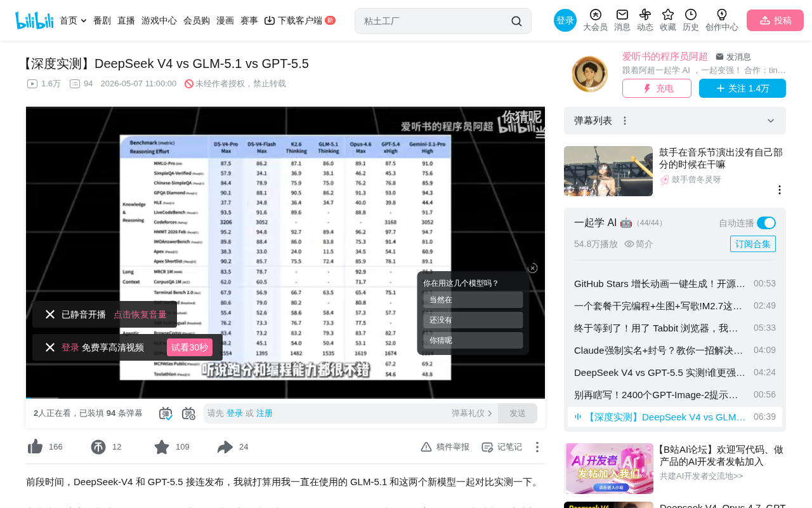Follow the uploader with 关注 button
The width and height of the screenshot is (812, 508).
(742, 88)
